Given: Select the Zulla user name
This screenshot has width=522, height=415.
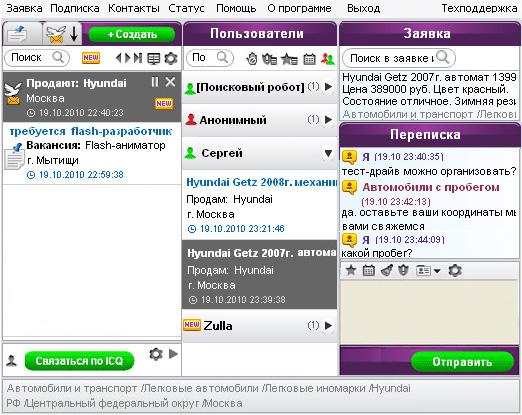Looking at the screenshot, I should [218, 326].
